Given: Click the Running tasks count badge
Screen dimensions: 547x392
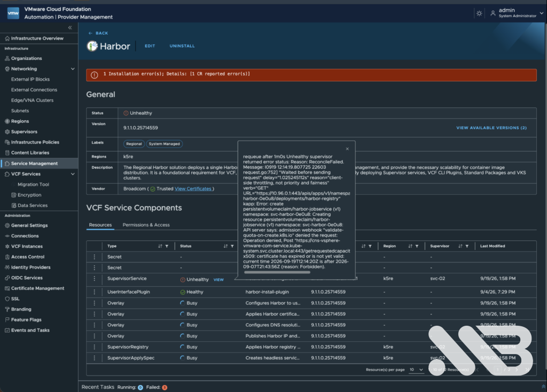Looking at the screenshot, I should click(140, 388).
